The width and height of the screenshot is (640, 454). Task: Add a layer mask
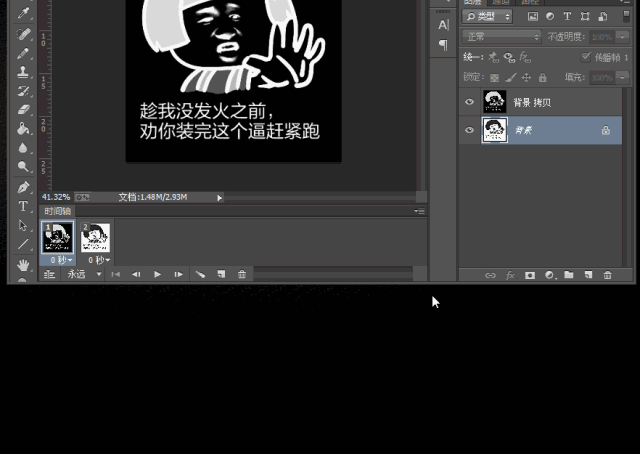coord(530,275)
